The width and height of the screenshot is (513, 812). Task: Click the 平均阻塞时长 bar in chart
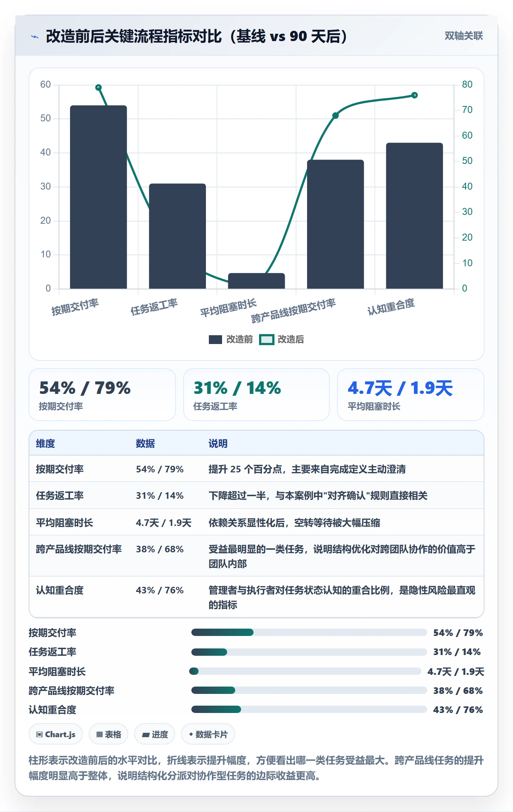pos(256,281)
